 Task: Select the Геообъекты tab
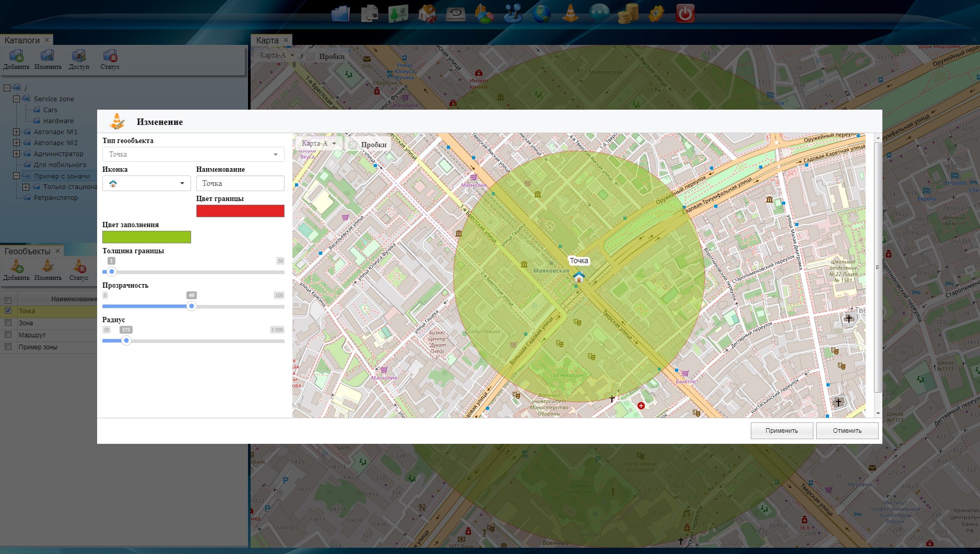pos(27,251)
